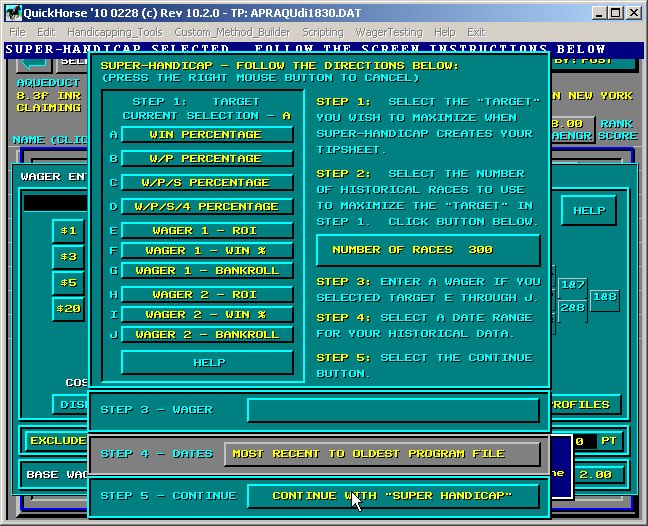The height and width of the screenshot is (526, 648).
Task: Change the Number of Races 300 setting
Action: click(427, 250)
